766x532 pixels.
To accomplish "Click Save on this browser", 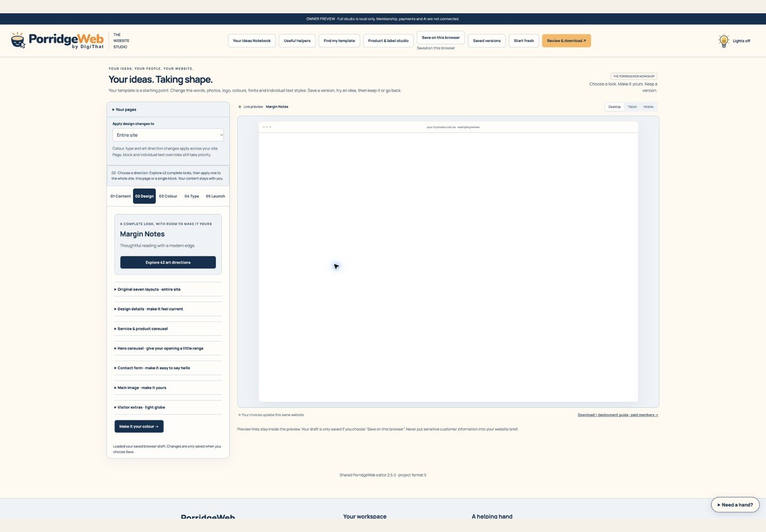I will coord(441,38).
